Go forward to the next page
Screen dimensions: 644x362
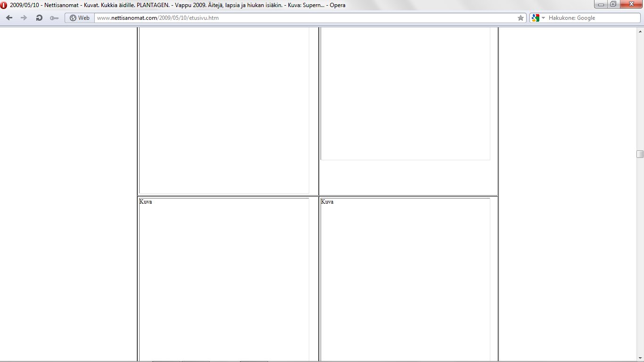(x=24, y=18)
